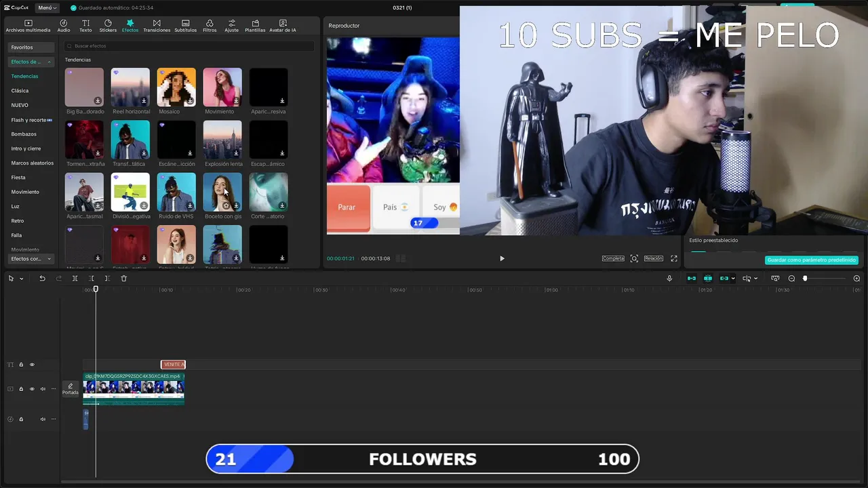Enter fullscreen preview mode
The image size is (868, 488).
pyautogui.click(x=674, y=258)
